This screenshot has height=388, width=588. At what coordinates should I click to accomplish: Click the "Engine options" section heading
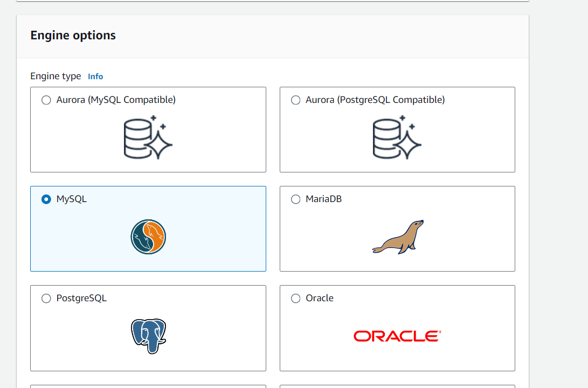pyautogui.click(x=73, y=36)
